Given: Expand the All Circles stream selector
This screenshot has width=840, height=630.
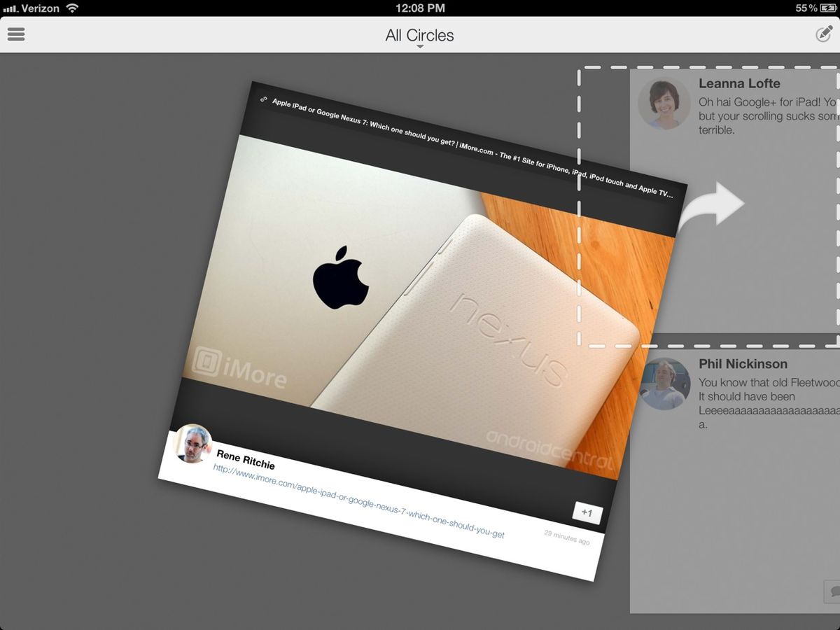Looking at the screenshot, I should [x=420, y=35].
